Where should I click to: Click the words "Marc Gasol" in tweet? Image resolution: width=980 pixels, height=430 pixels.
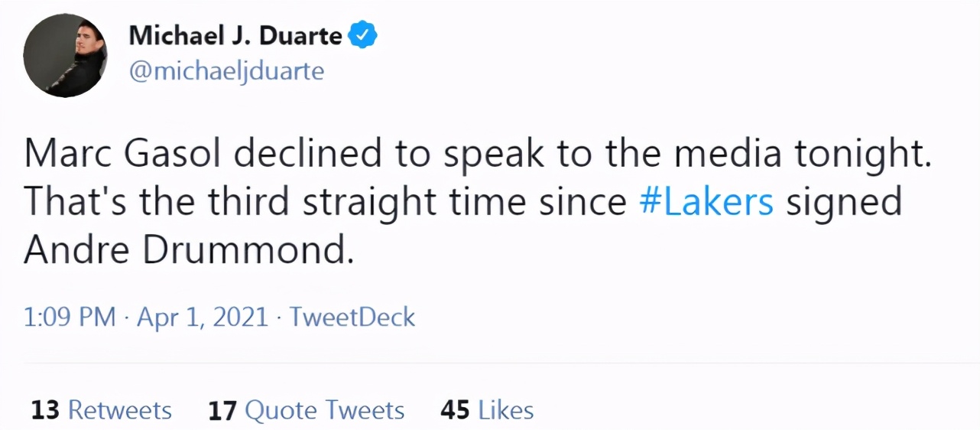click(x=123, y=154)
